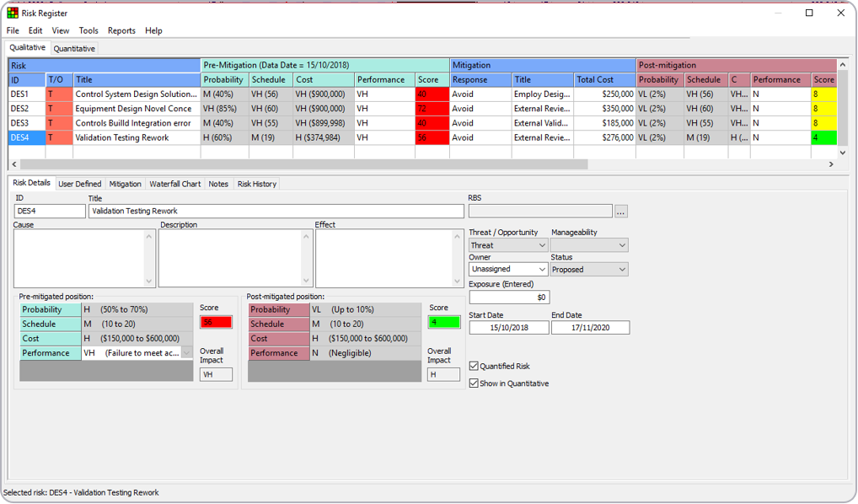Select the DES4 risk row ID
The image size is (858, 504).
27,137
